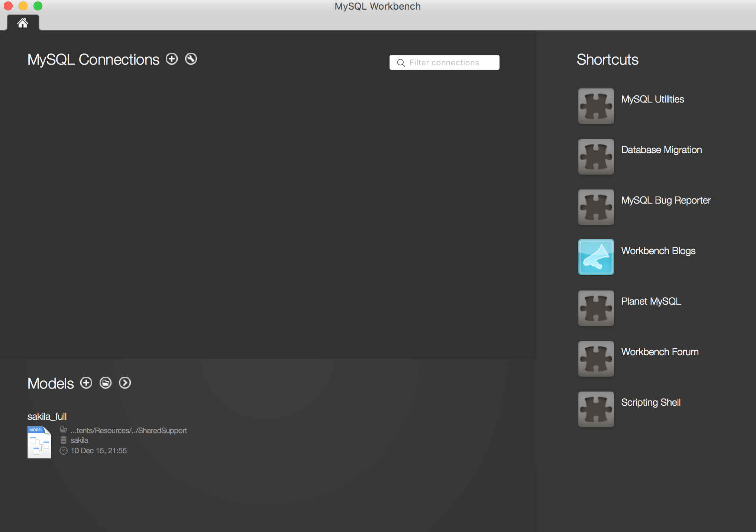Click the MySQL Bug Reporter label
The width and height of the screenshot is (756, 532).
click(x=666, y=200)
